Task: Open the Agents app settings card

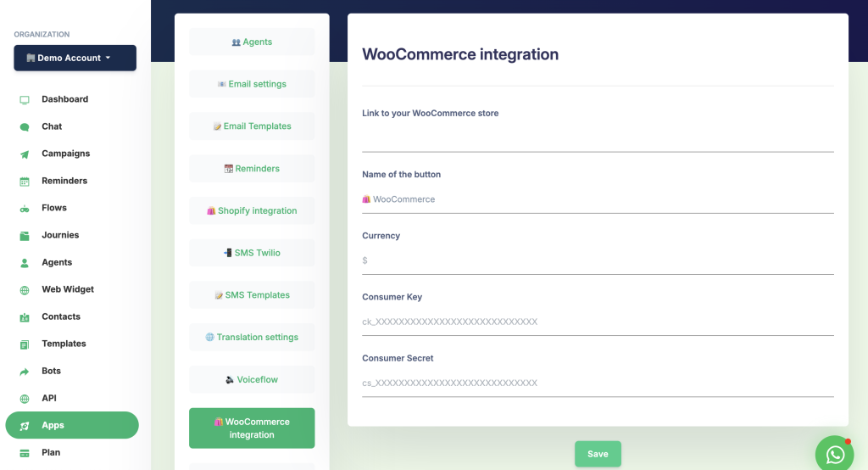Action: (252, 42)
